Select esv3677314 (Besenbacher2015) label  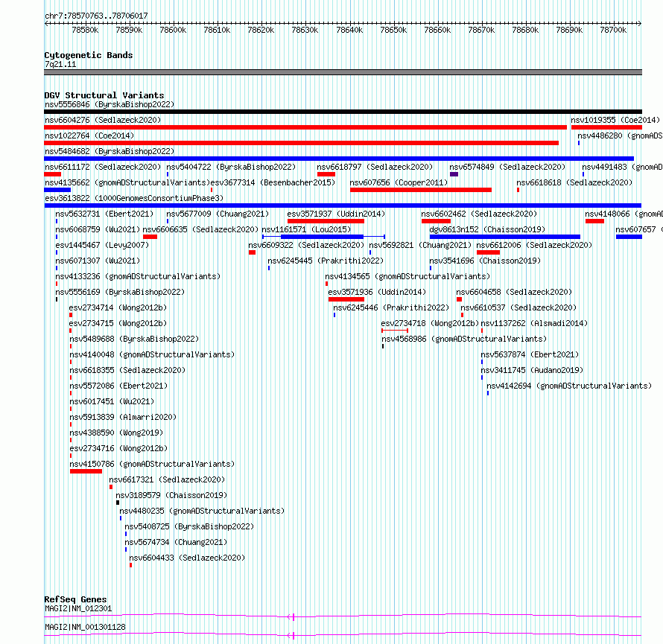tap(273, 182)
